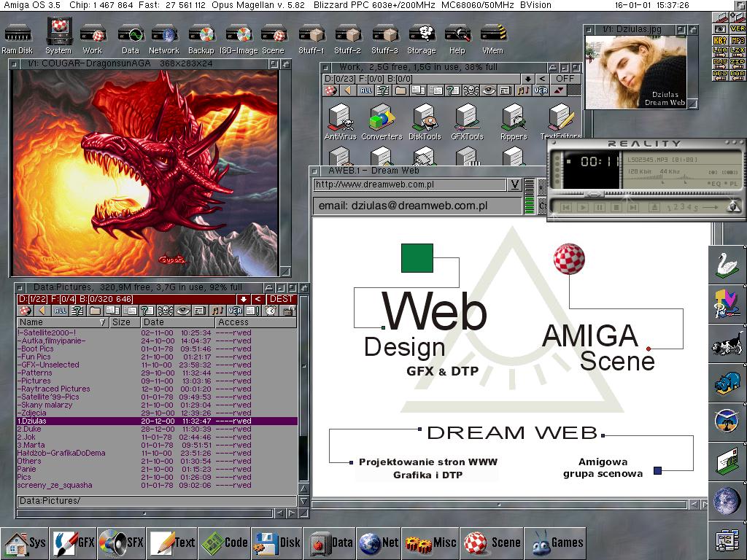The width and height of the screenshot is (747, 560).
Task: Open the AntiVirus drawer in Work window
Action: (340, 122)
